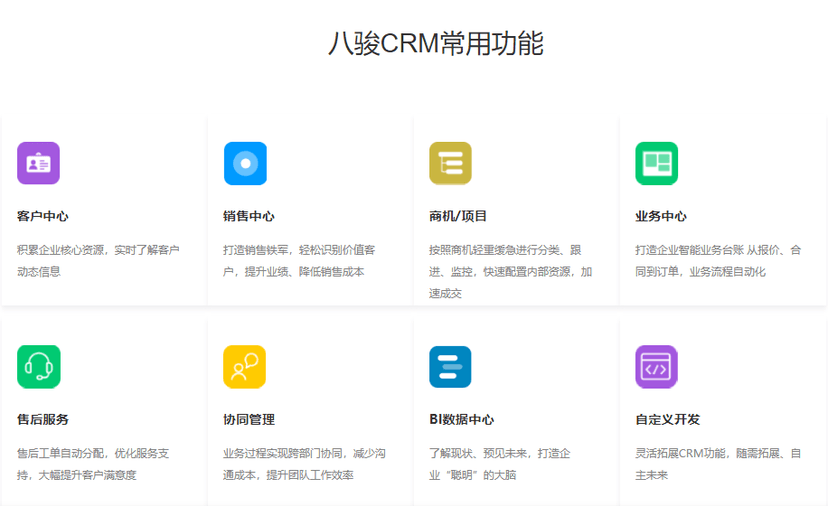Click the blue BI数据中心 bars icon

(x=450, y=367)
